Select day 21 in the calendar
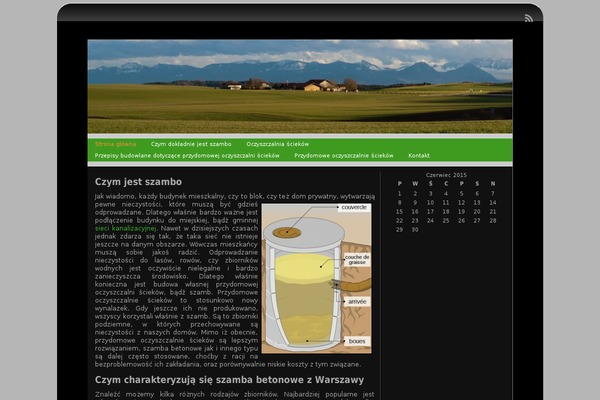 [493, 212]
